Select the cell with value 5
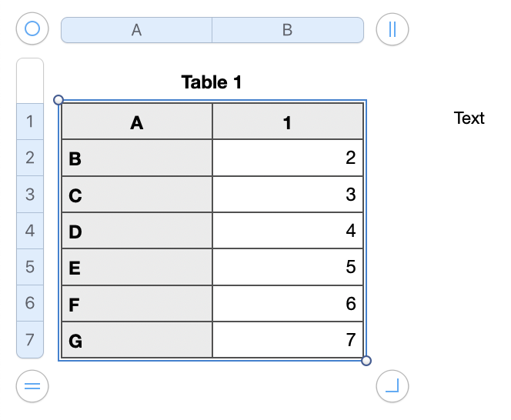 pos(287,267)
